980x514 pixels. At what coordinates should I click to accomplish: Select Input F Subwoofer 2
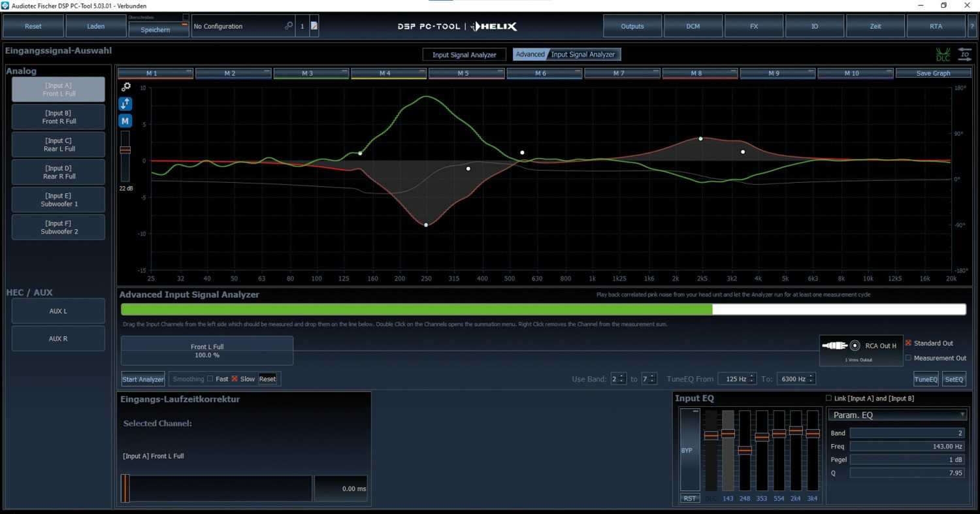tap(58, 227)
